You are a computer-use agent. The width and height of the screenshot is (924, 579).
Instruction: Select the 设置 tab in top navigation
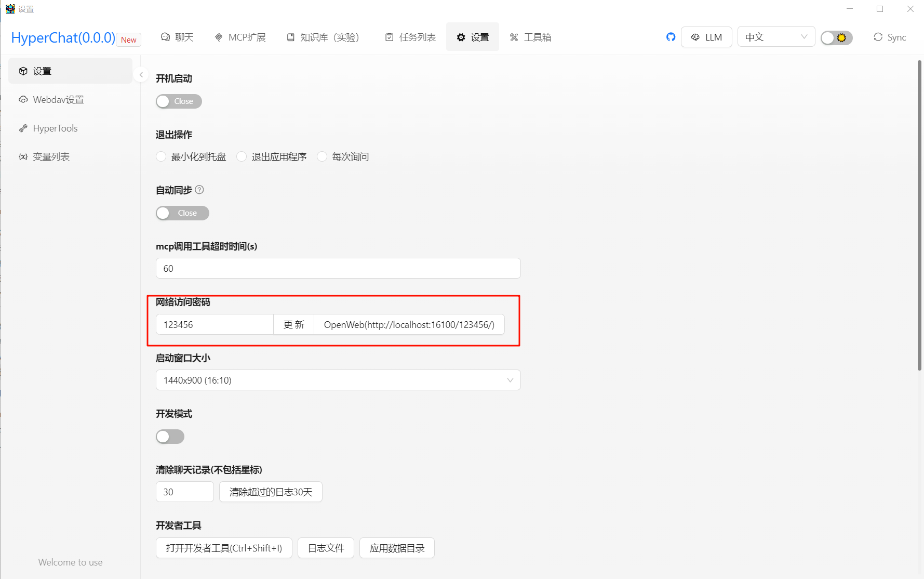click(473, 37)
